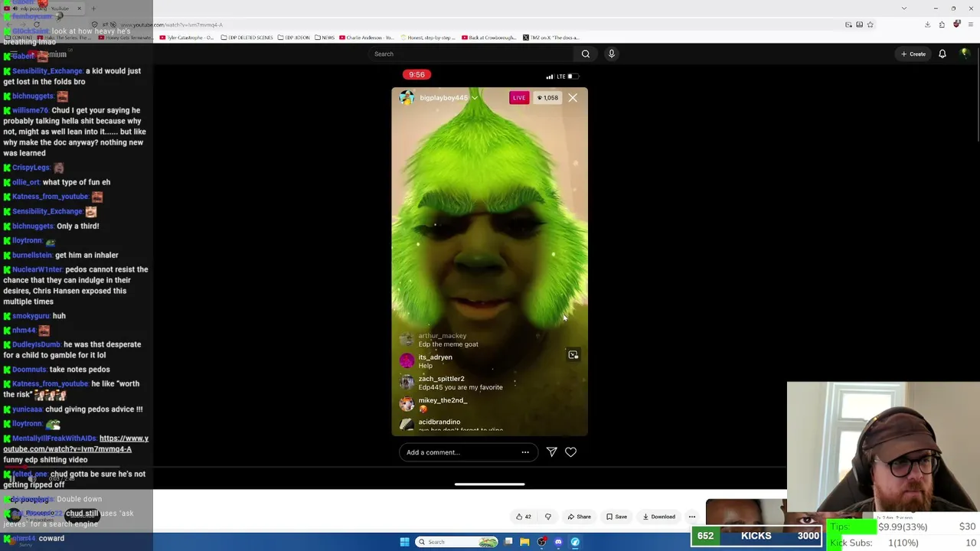Open Task View on the taskbar
980x551 pixels.
point(508,542)
